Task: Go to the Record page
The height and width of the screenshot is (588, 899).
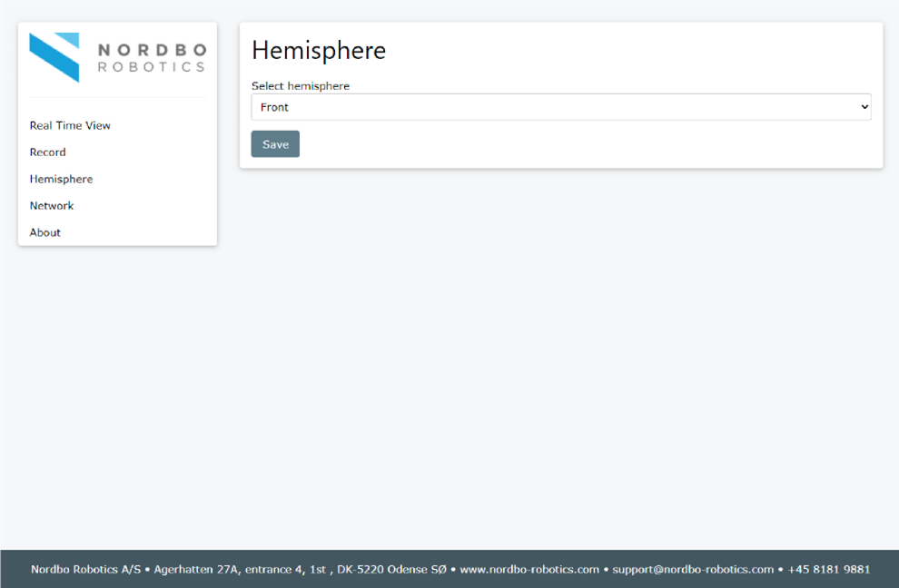Action: (47, 152)
